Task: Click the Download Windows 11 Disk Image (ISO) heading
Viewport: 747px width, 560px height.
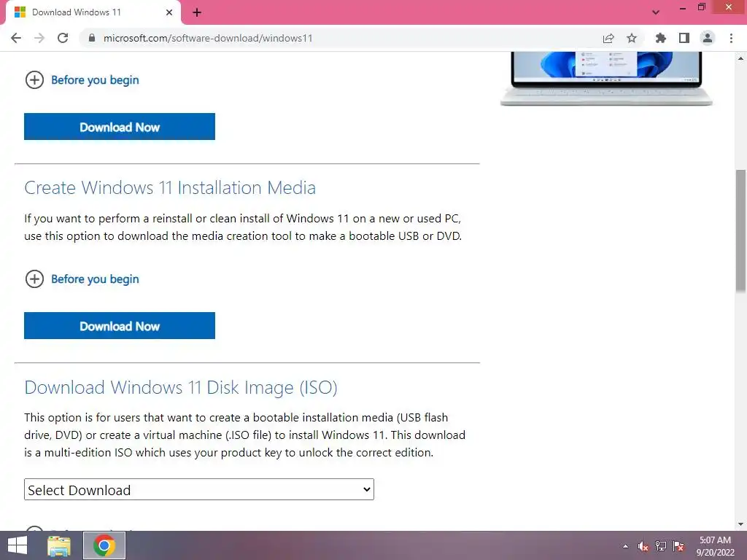Action: pyautogui.click(x=181, y=388)
